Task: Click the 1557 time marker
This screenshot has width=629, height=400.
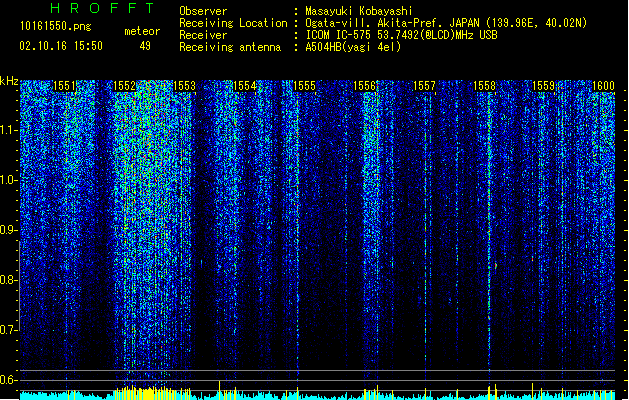Action: [x=424, y=86]
